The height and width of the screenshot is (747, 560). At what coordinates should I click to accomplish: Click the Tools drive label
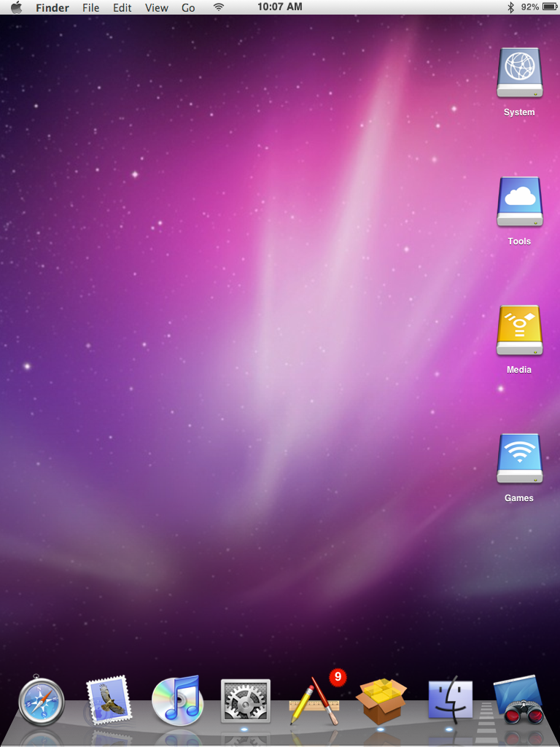(x=519, y=241)
